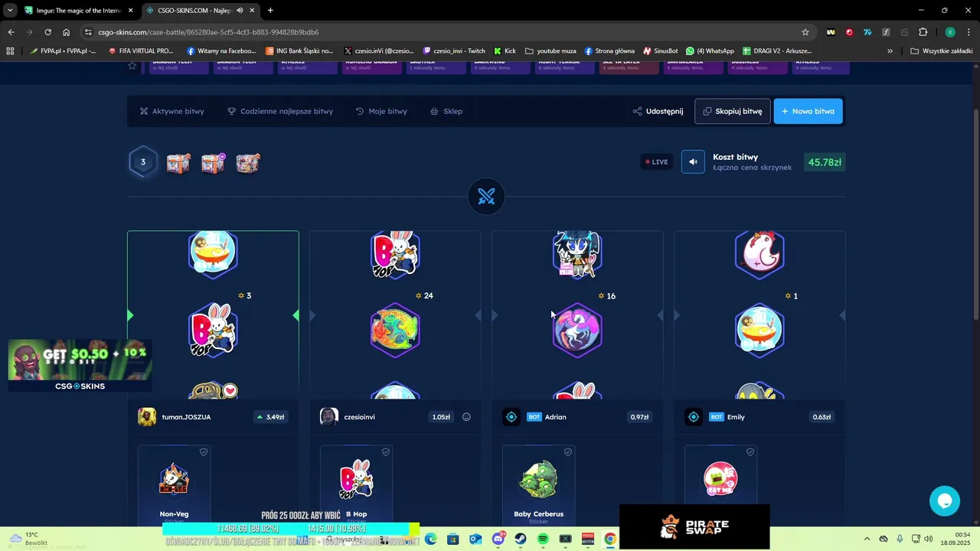The image size is (980, 551).
Task: Click the shield icon on Non-Veg card
Action: pyautogui.click(x=204, y=452)
